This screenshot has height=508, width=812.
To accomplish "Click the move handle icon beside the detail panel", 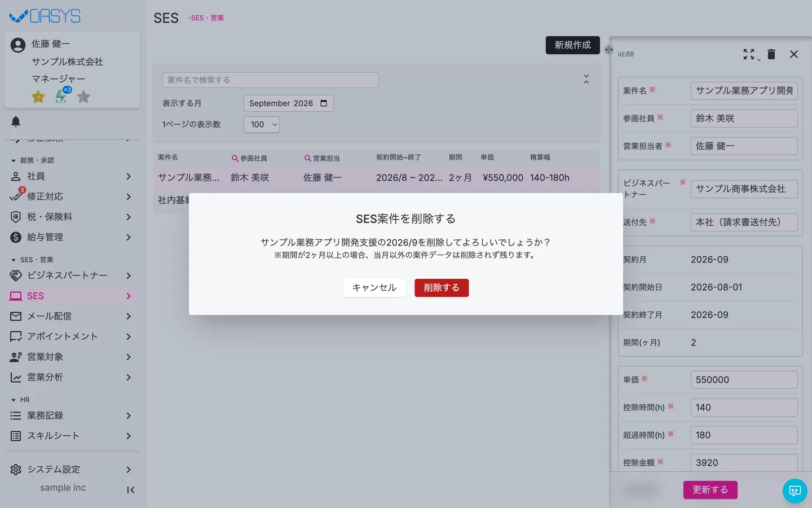I will 609,50.
